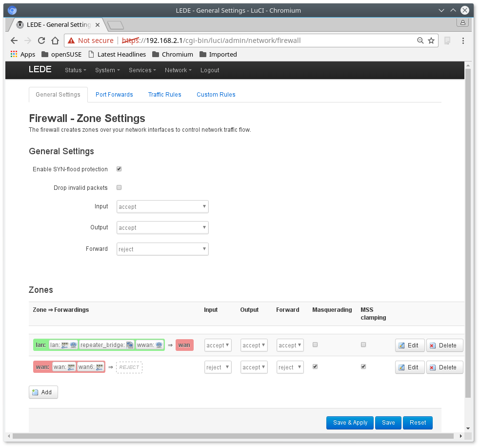
Task: Open the wan zone Input dropdown
Action: pyautogui.click(x=218, y=367)
